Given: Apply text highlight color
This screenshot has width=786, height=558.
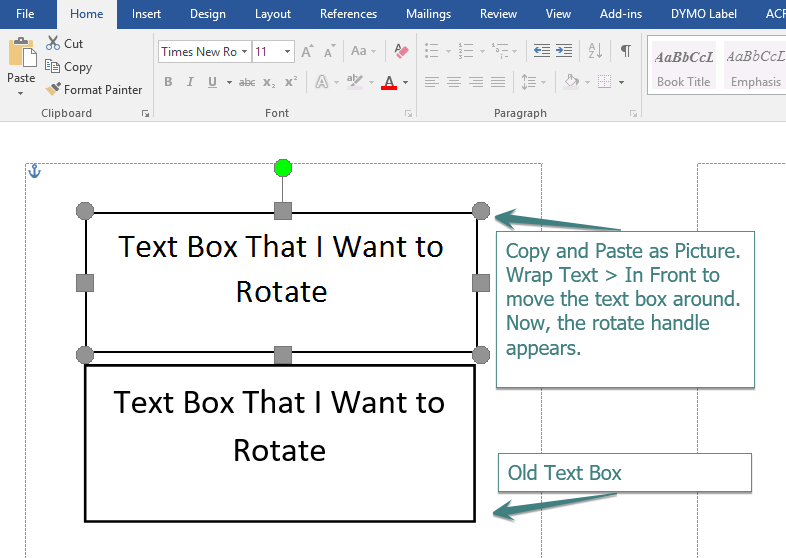Looking at the screenshot, I should [x=355, y=82].
